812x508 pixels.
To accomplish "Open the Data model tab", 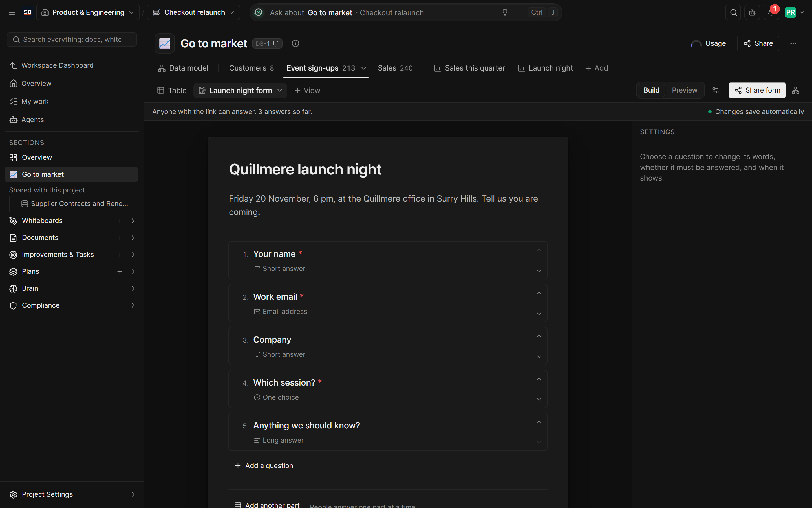I will point(183,68).
